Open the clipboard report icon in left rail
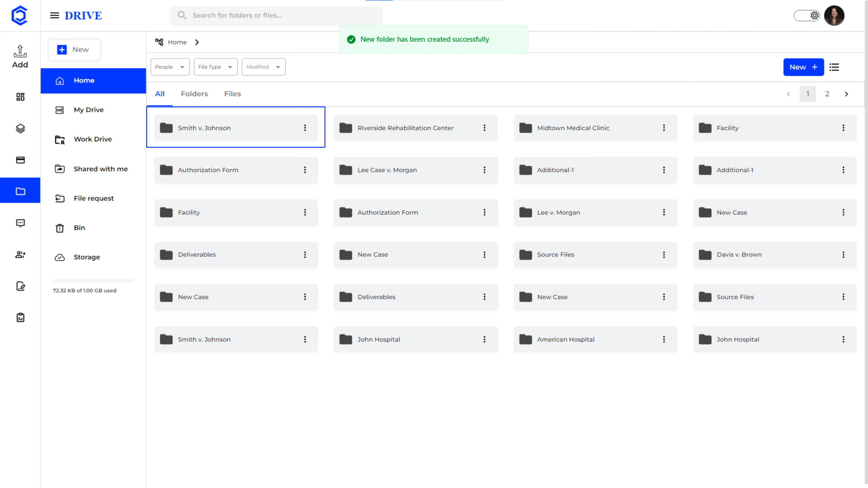Image resolution: width=868 pixels, height=488 pixels. tap(20, 317)
